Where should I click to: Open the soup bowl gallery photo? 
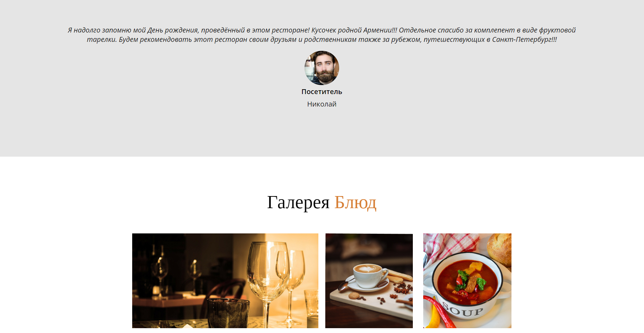467,281
